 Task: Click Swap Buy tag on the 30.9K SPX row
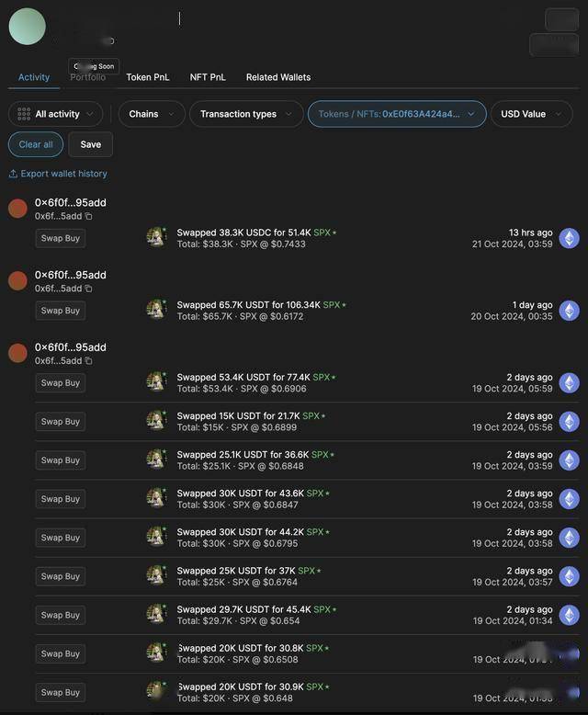pos(60,693)
